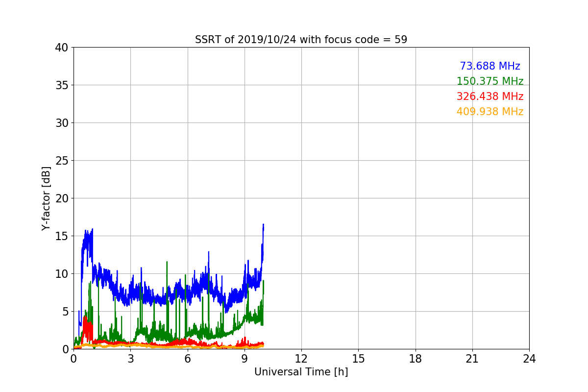The width and height of the screenshot is (588, 392).
Task: Click the y-axis tick label 25
Action: click(62, 161)
